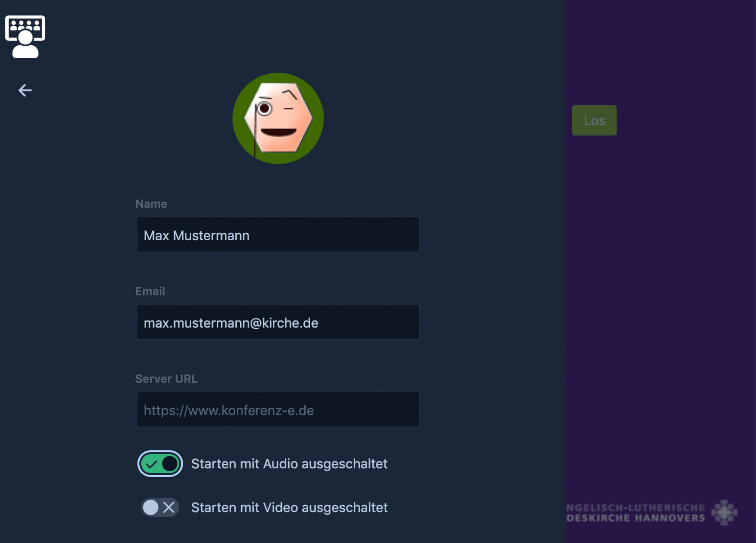Click the Landeskirche Hannovers logo text
Viewport: 756px width, 543px height.
[636, 513]
